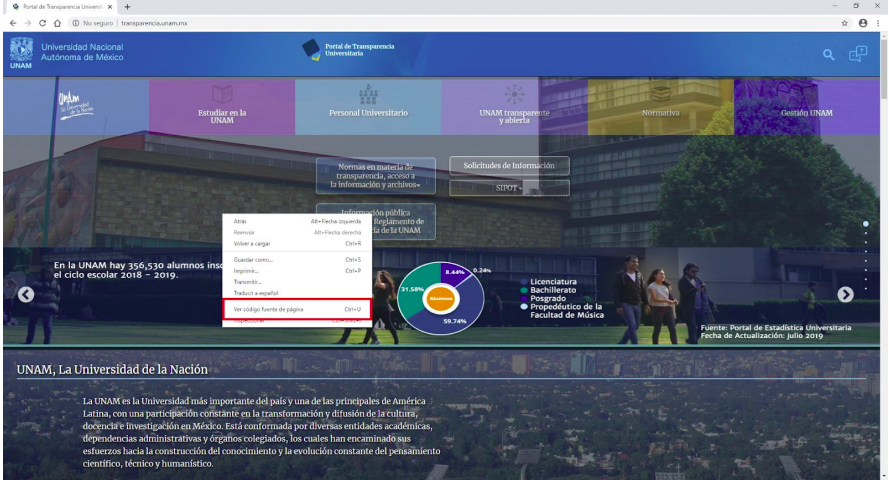Expand the SIPOT dropdown
Viewport: 889px width, 480px height.
tap(509, 188)
